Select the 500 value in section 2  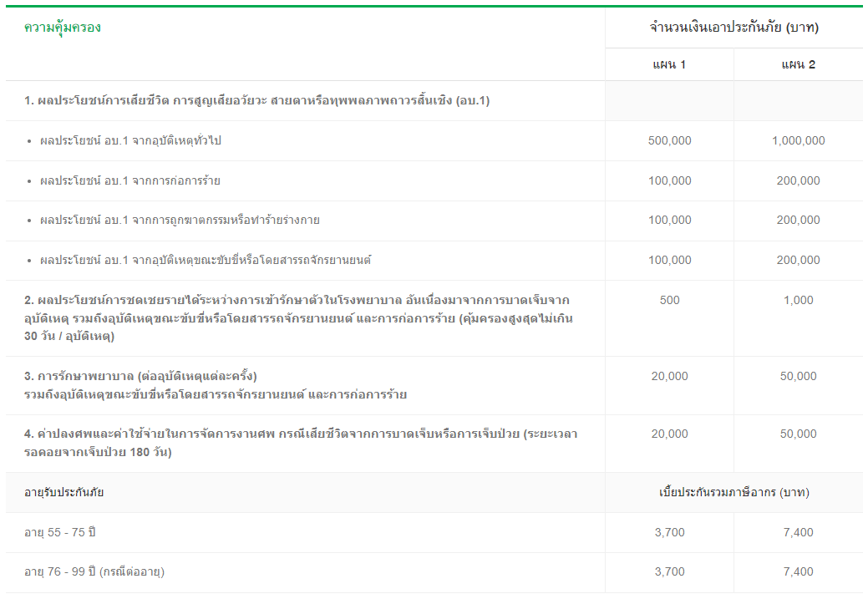click(669, 300)
